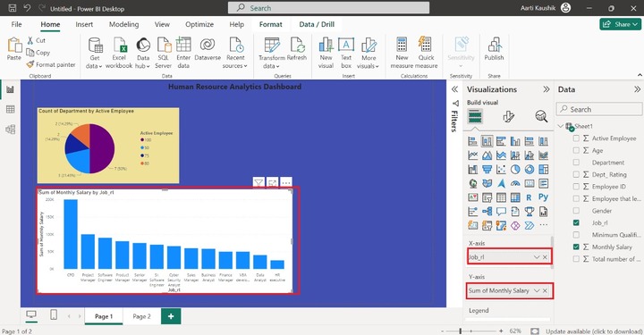Collapse the Sheet1 table tree
Screen dimensions: 644x335
[561, 126]
